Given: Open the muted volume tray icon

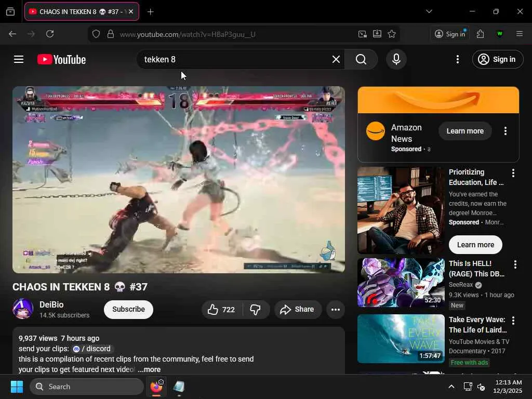Looking at the screenshot, I should click(x=481, y=387).
